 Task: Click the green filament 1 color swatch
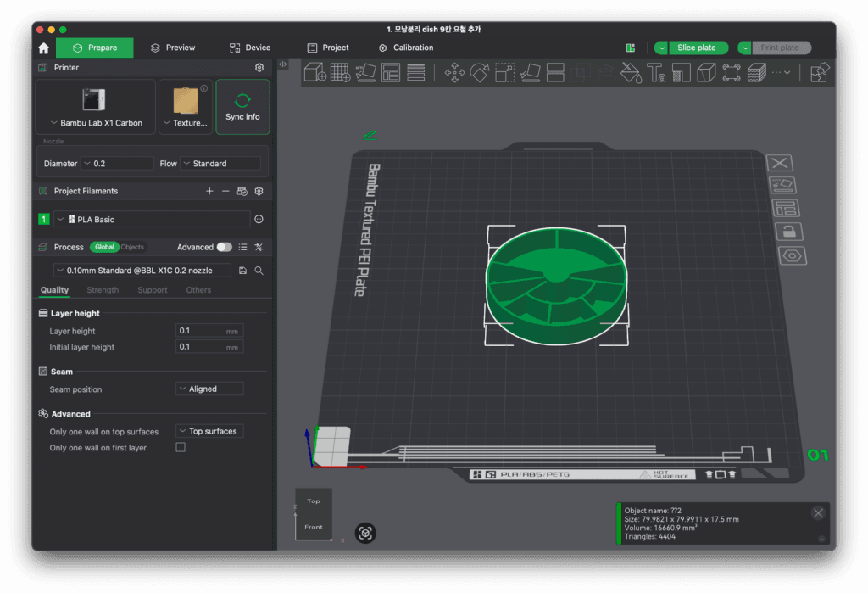pos(44,220)
